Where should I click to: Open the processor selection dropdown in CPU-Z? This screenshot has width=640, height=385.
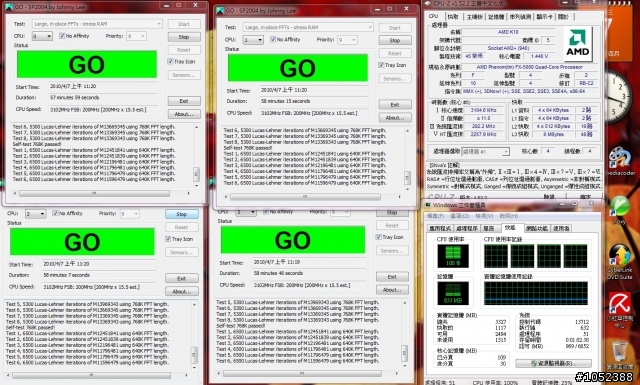[486, 151]
